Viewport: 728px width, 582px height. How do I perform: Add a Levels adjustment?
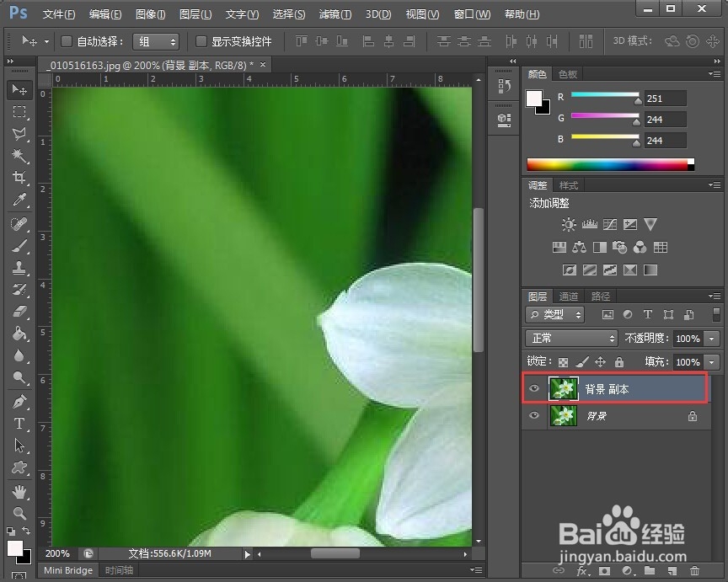(x=589, y=225)
